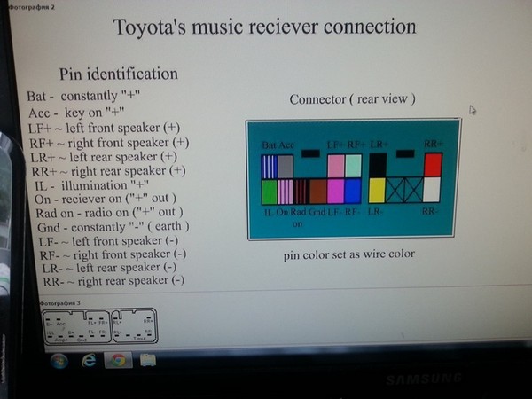Click the "Фотография 3" label
The width and height of the screenshot is (532, 399).
pyautogui.click(x=59, y=303)
